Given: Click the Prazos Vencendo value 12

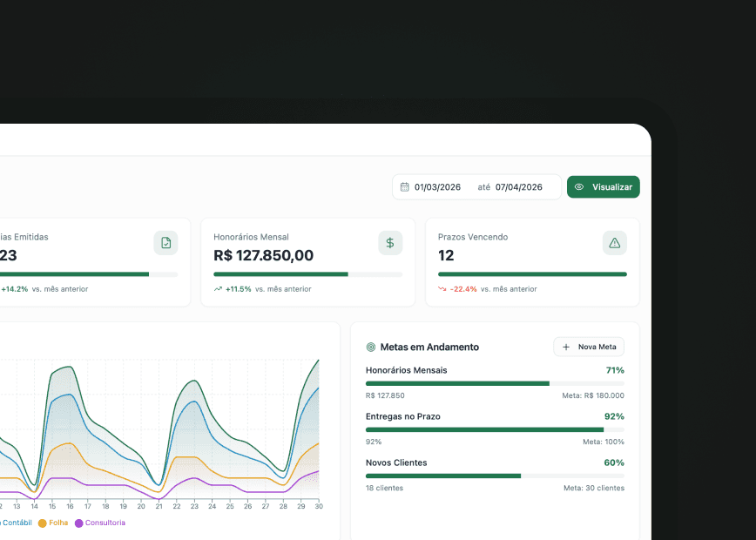Looking at the screenshot, I should (446, 255).
